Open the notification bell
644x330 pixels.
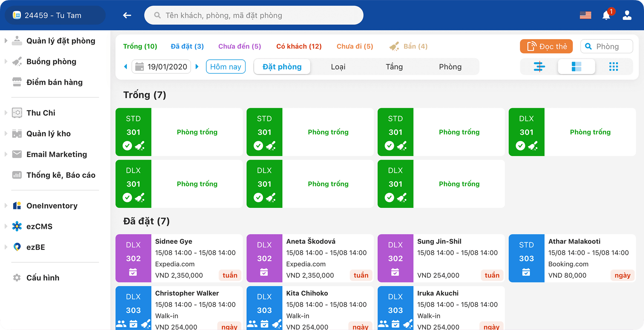pyautogui.click(x=607, y=15)
